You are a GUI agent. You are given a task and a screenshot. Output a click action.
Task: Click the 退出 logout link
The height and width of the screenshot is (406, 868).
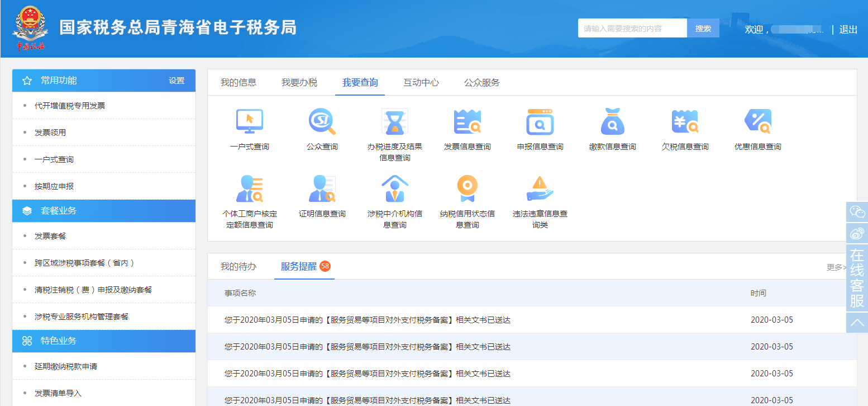click(848, 30)
